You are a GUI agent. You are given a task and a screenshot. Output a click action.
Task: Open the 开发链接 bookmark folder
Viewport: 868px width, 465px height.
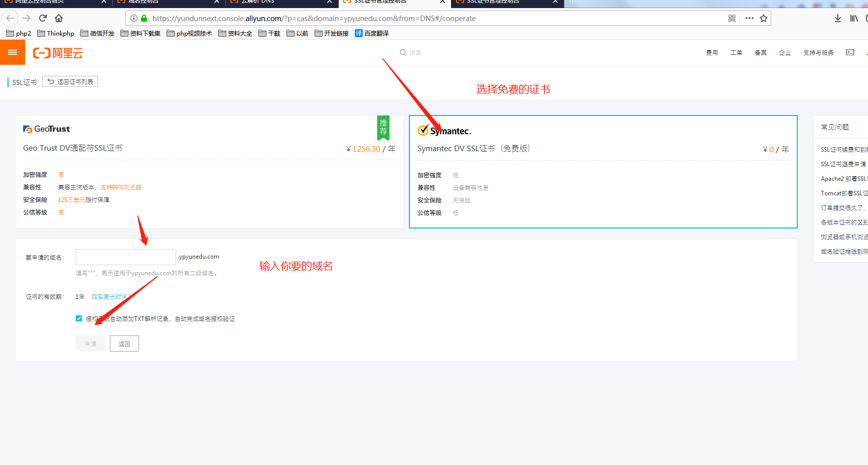tap(332, 34)
